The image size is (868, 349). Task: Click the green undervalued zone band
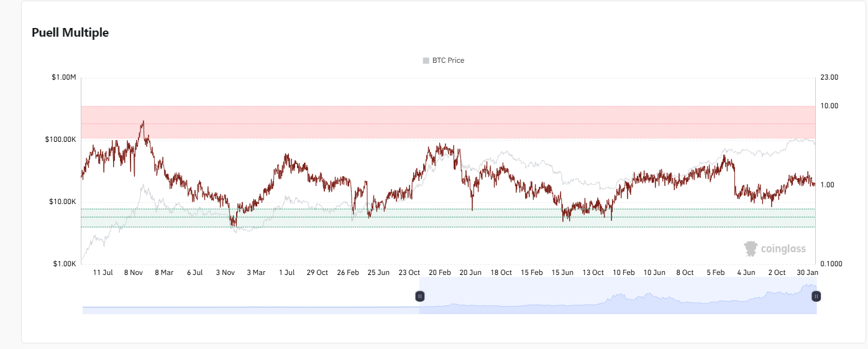pyautogui.click(x=447, y=218)
